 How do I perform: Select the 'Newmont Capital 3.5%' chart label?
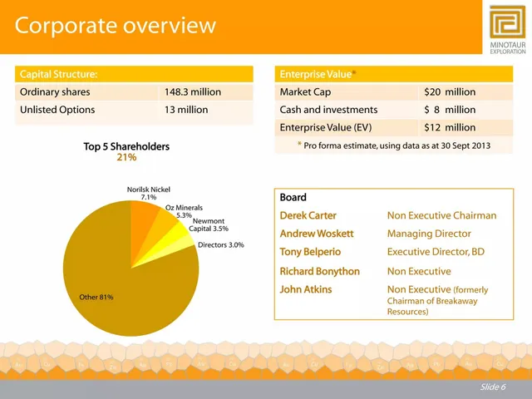(x=209, y=225)
